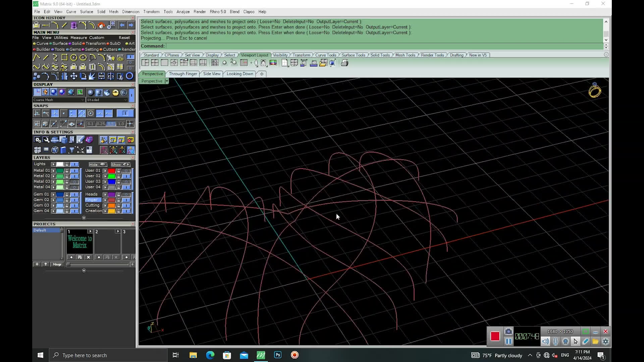Toggle Heads layer visibility

click(x=126, y=194)
